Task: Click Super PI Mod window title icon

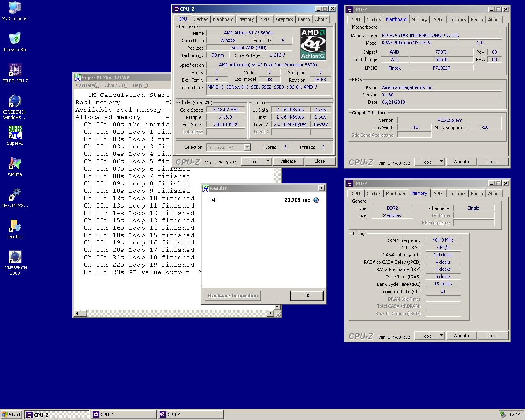Action: tap(78, 77)
